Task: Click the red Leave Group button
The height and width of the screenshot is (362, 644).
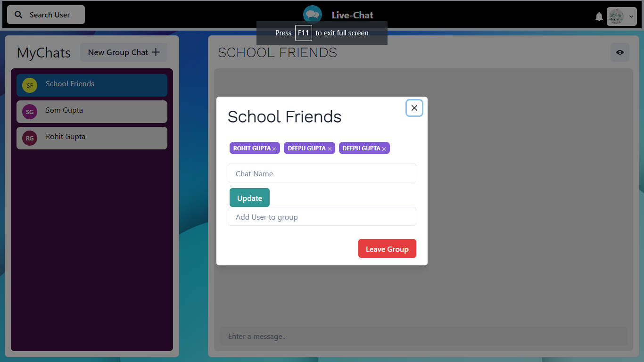Action: [387, 248]
